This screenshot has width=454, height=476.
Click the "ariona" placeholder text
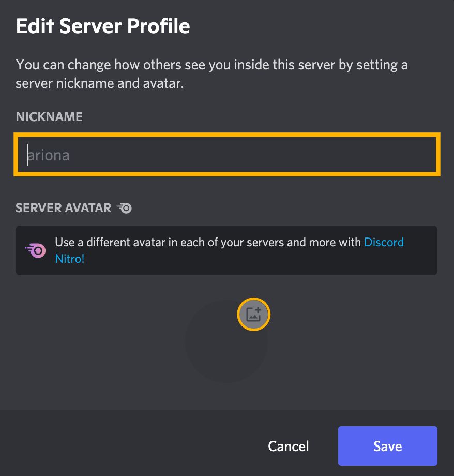click(x=49, y=155)
